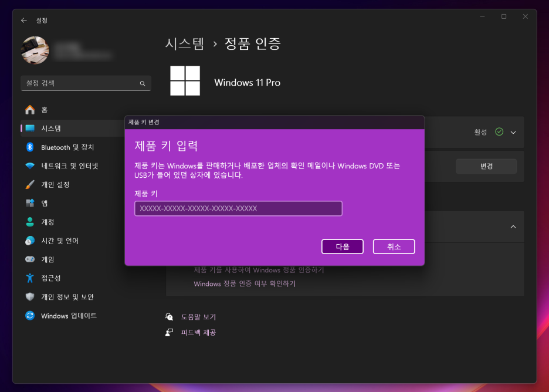
Task: Click the monitor icon beside 시스템
Action: pos(30,128)
